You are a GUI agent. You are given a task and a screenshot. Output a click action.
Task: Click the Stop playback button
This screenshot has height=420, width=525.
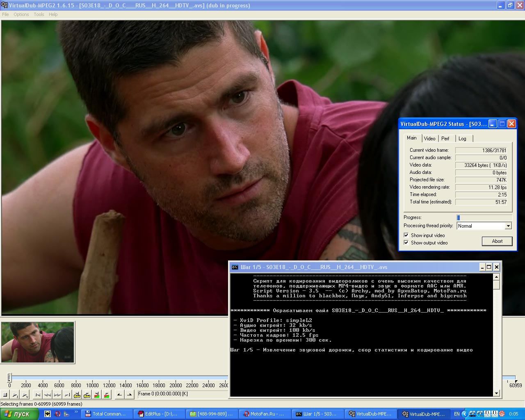pyautogui.click(x=5, y=395)
